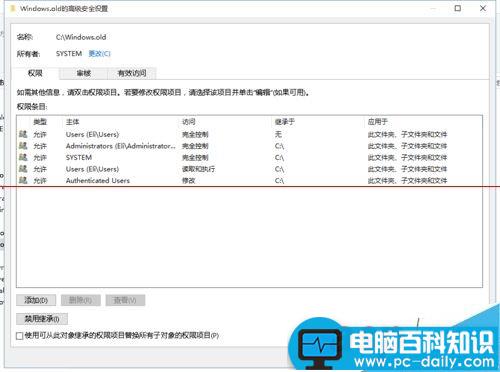Image resolution: width=500 pixels, height=372 pixels.
Task: Click the 应用于 value in the Authenticated Users row
Action: [x=407, y=180]
